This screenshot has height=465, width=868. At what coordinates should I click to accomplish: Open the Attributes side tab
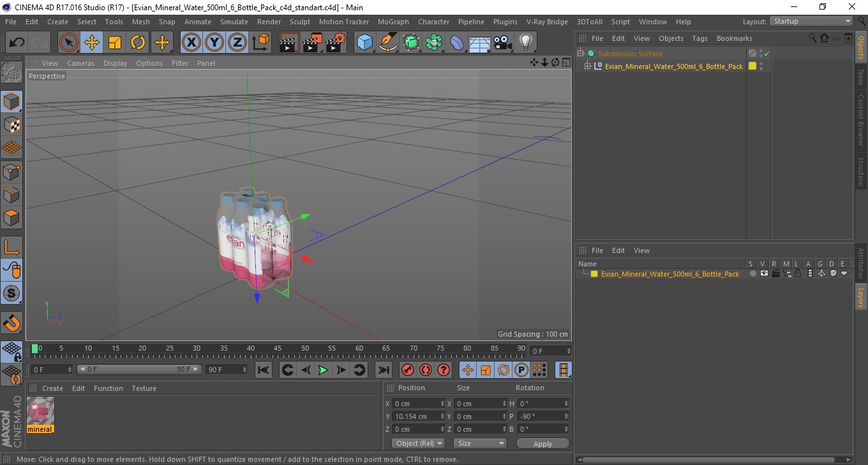point(861,263)
